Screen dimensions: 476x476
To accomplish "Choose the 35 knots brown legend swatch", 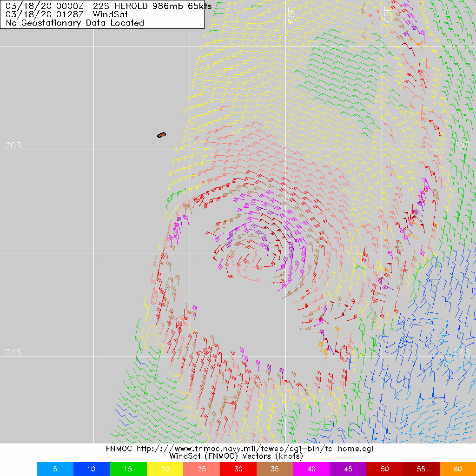I will [x=275, y=469].
